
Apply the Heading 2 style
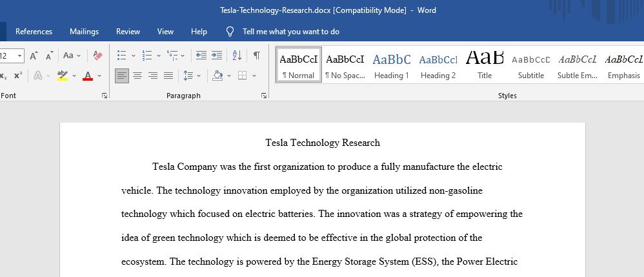tap(438, 65)
